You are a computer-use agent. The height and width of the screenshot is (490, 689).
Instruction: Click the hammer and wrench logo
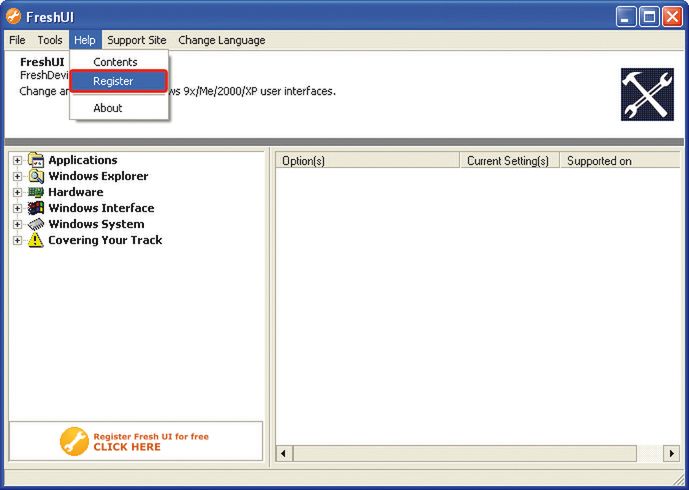[x=647, y=94]
